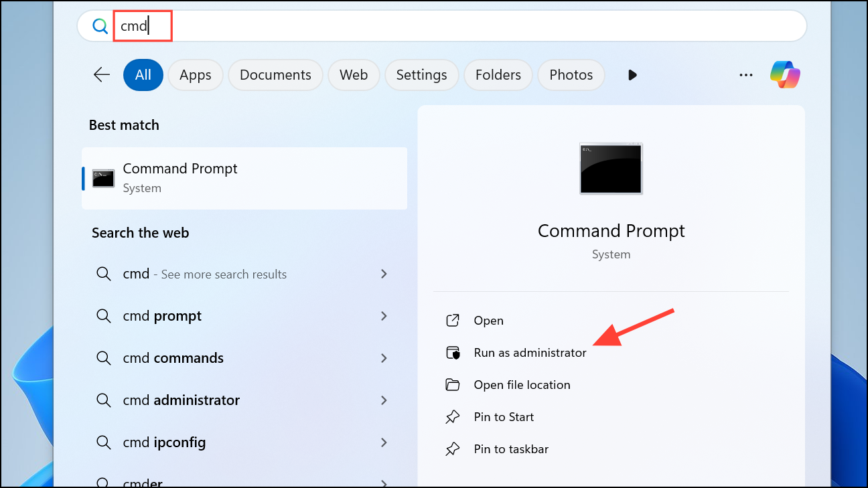
Task: Click the large Command Prompt preview thumbnail
Action: [611, 169]
